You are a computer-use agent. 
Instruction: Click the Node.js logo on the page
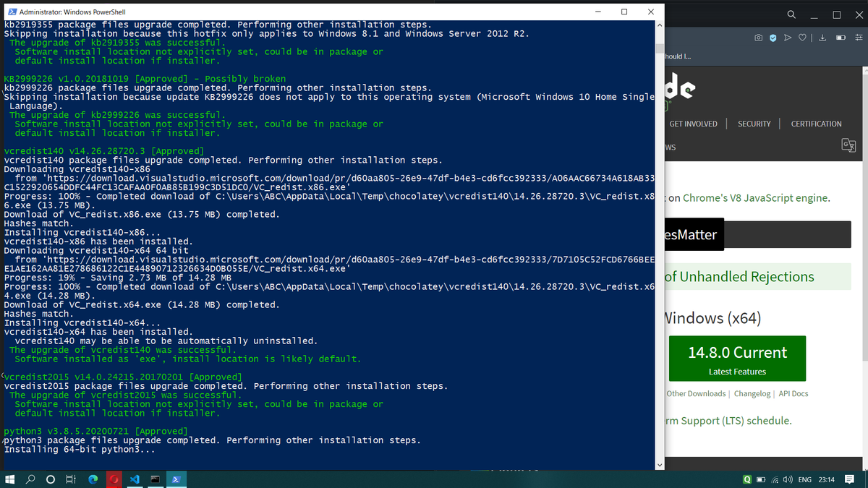coord(681,93)
